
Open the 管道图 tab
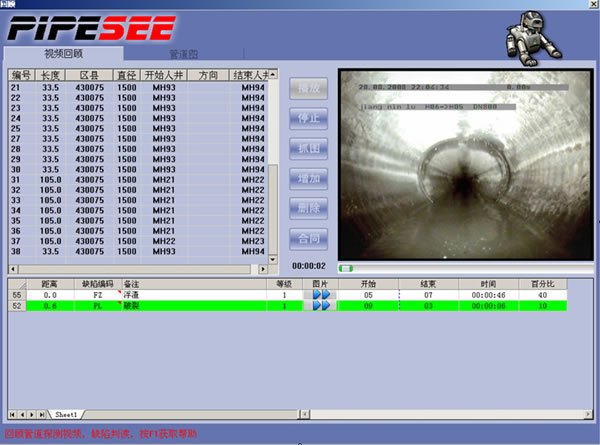pyautogui.click(x=184, y=54)
